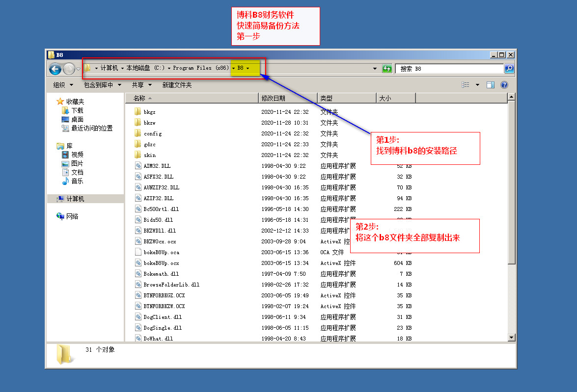Select 下载 under favorites
This screenshot has height=392, width=577.
tap(77, 110)
